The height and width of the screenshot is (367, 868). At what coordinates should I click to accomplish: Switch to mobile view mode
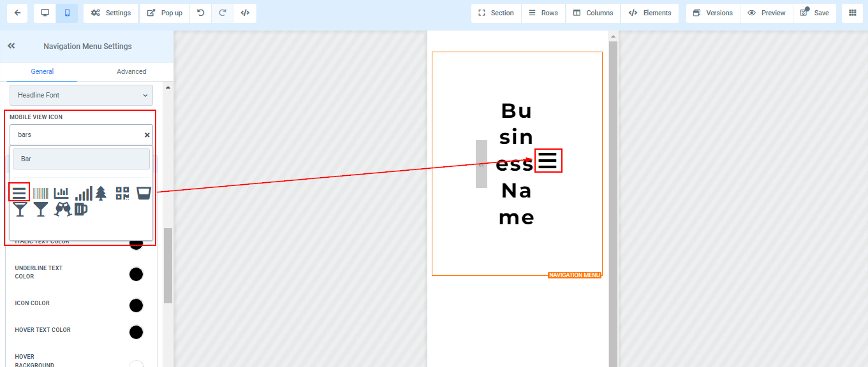click(67, 13)
